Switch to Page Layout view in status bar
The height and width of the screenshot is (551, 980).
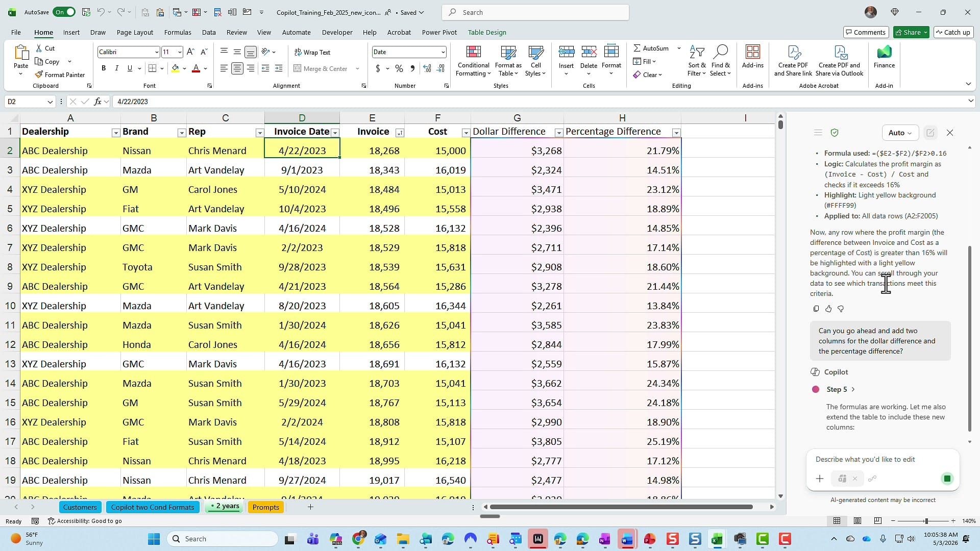click(857, 521)
